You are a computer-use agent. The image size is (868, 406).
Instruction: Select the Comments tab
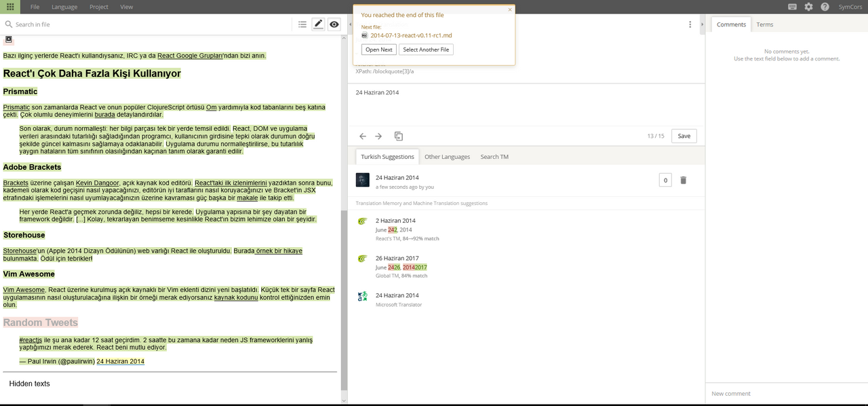pyautogui.click(x=731, y=24)
